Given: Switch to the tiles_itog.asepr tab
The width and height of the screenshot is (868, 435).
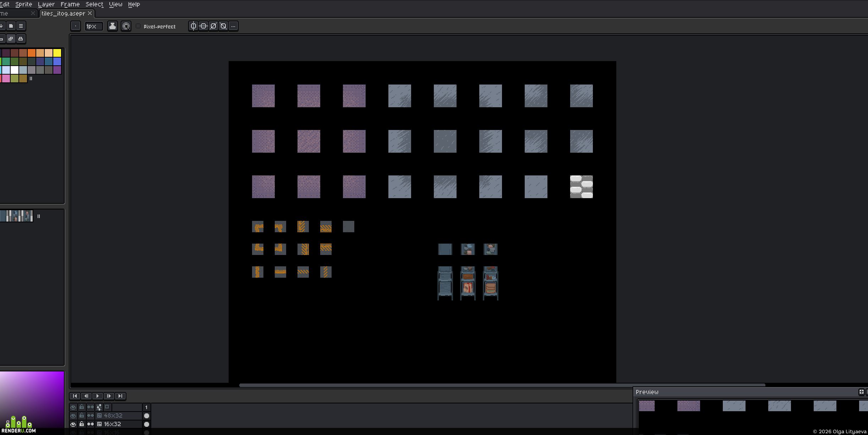Looking at the screenshot, I should pyautogui.click(x=63, y=13).
